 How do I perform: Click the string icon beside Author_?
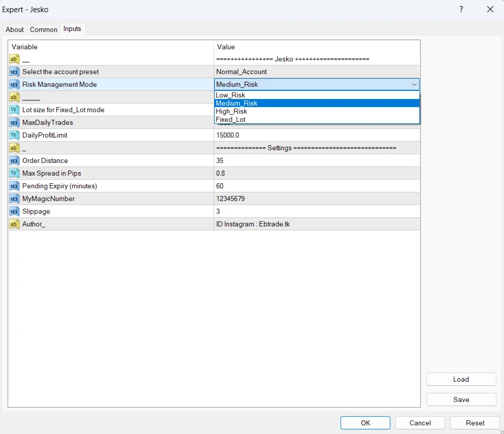14,224
